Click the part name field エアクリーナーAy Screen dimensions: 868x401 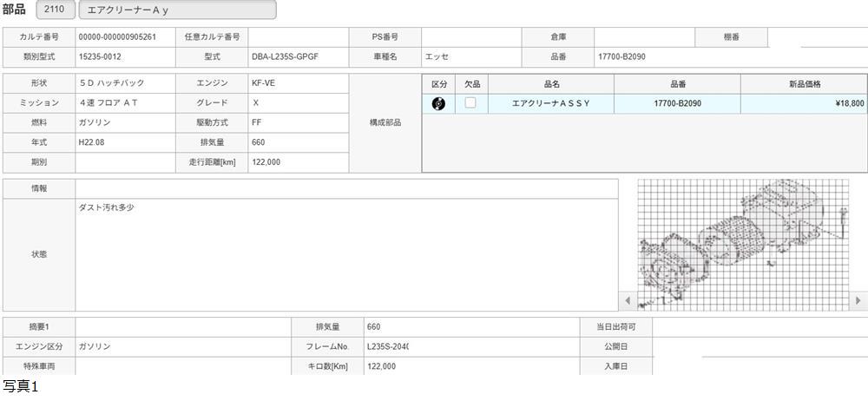[x=177, y=10]
